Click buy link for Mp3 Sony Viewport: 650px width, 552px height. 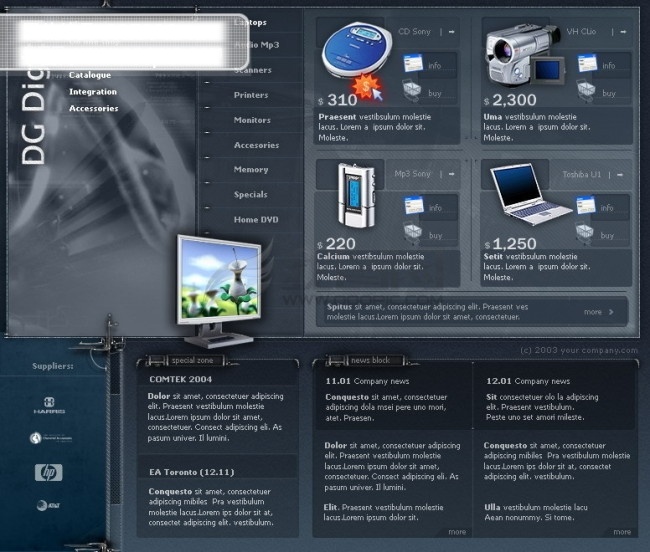(x=435, y=235)
